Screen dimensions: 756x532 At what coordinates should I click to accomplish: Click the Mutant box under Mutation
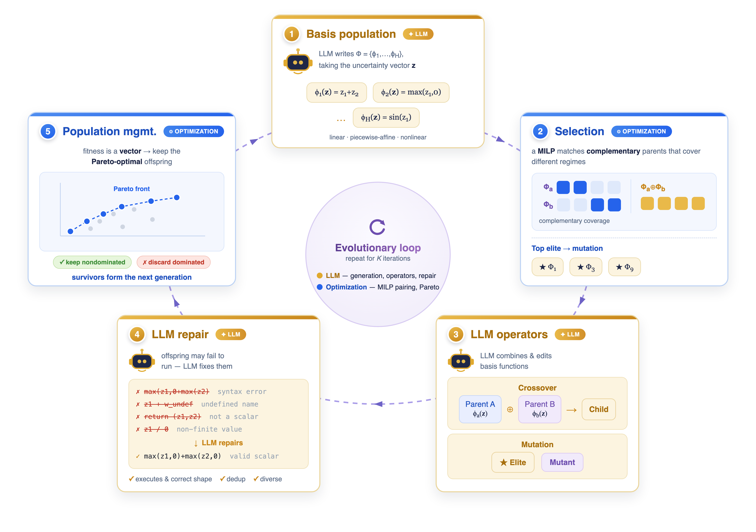[562, 462]
